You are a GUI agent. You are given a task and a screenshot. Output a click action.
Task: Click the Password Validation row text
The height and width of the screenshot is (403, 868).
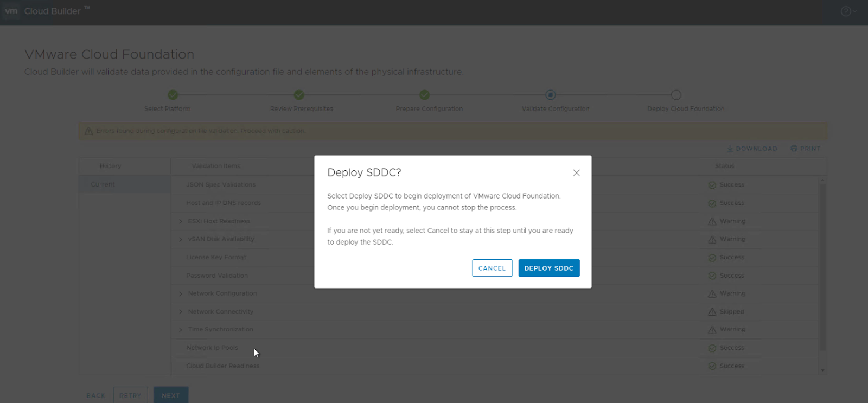pos(217,276)
